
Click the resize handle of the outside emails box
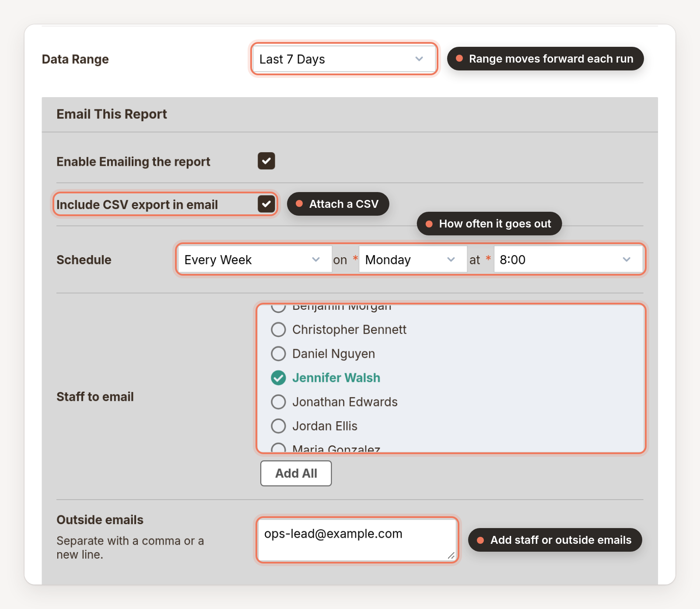pos(451,556)
